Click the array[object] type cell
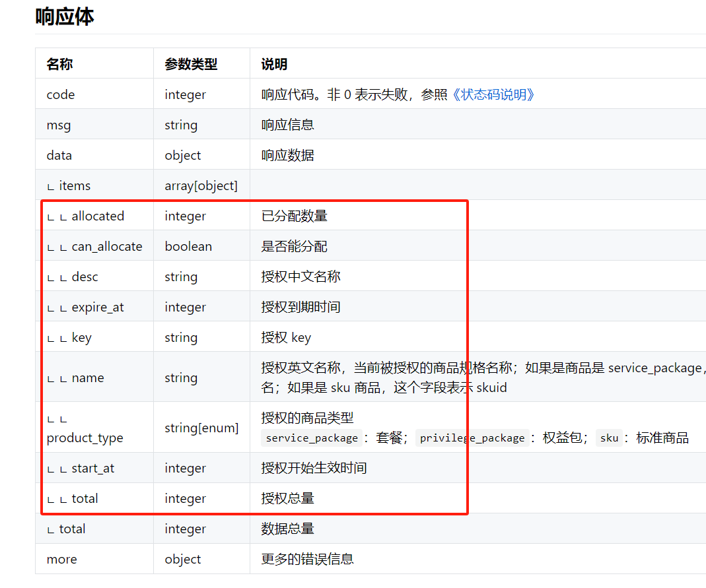 (201, 185)
